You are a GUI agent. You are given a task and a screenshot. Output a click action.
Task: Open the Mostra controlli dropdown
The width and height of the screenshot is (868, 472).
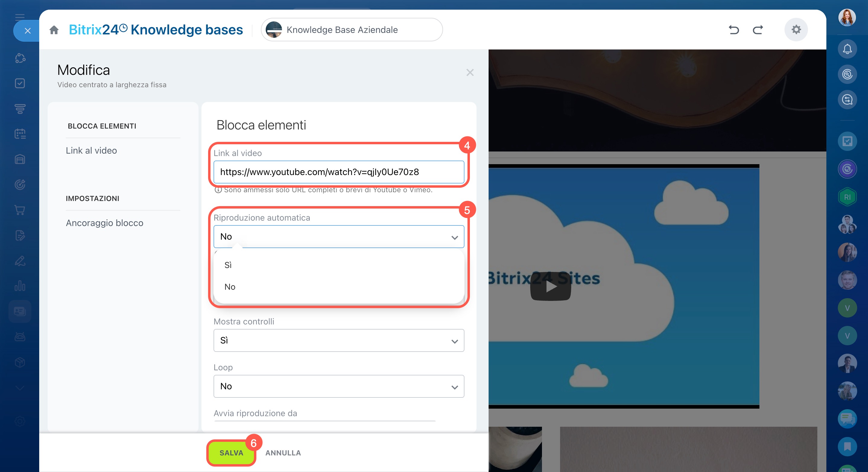[339, 340]
